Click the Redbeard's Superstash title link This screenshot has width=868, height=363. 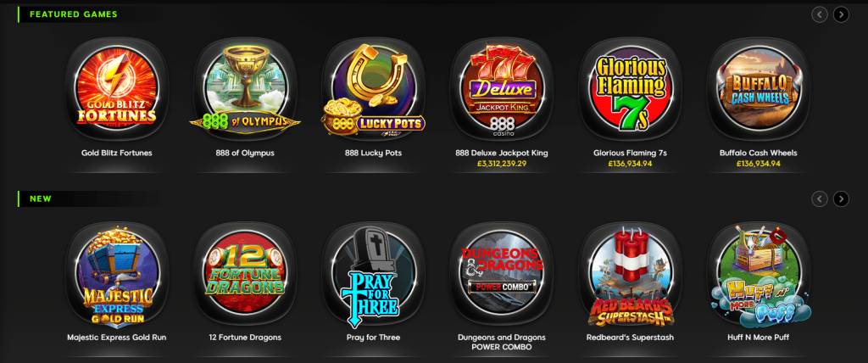click(x=630, y=337)
